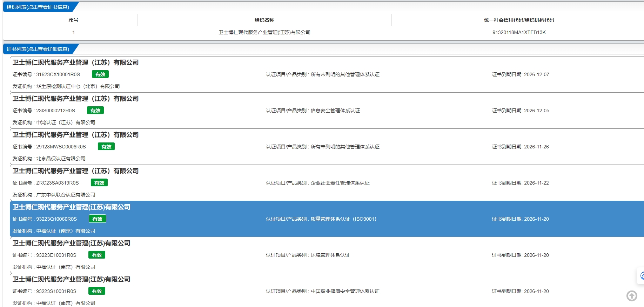Click expiry date 2026-12-05

point(536,111)
